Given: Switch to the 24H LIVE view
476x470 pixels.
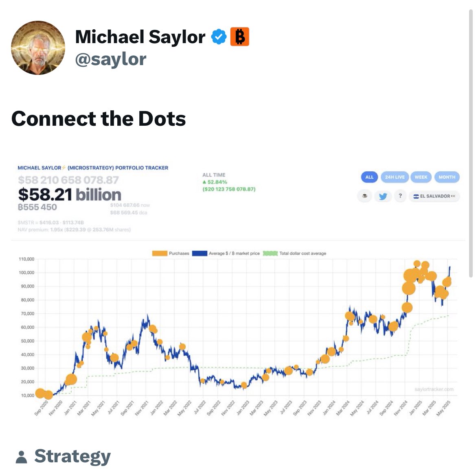Looking at the screenshot, I should click(x=394, y=177).
